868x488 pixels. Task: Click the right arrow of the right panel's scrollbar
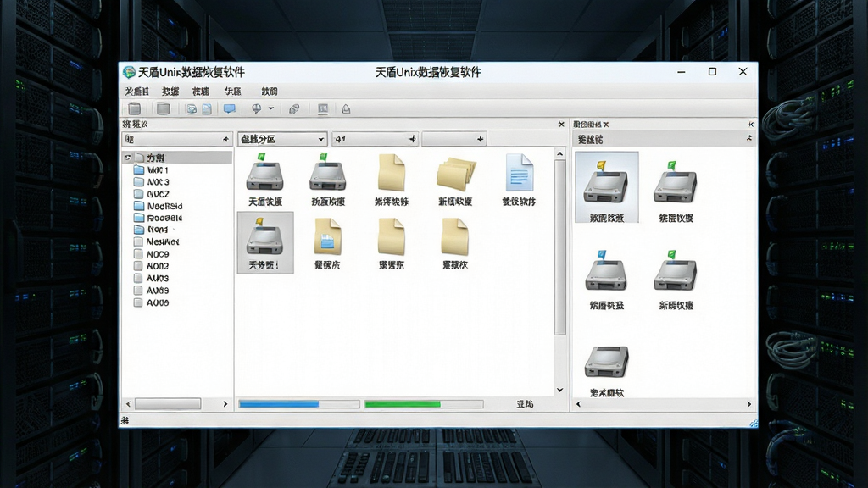pyautogui.click(x=749, y=404)
